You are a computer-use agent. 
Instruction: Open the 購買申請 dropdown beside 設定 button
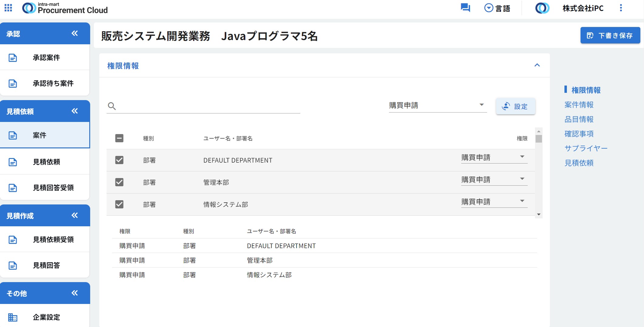point(438,105)
